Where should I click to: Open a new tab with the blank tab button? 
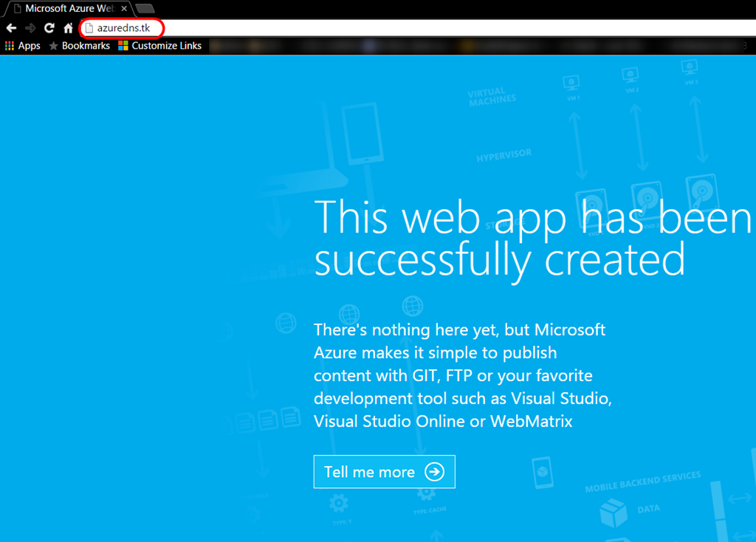(x=145, y=8)
